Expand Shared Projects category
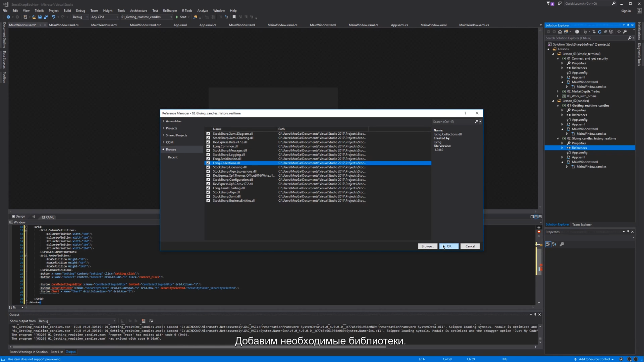This screenshot has height=362, width=644. pos(164,135)
